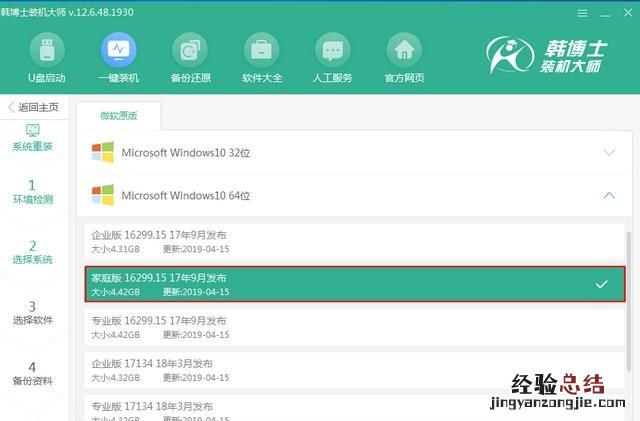640x421 pixels.
Task: Select the 一键装机 one-click install icon
Action: pyautogui.click(x=118, y=50)
